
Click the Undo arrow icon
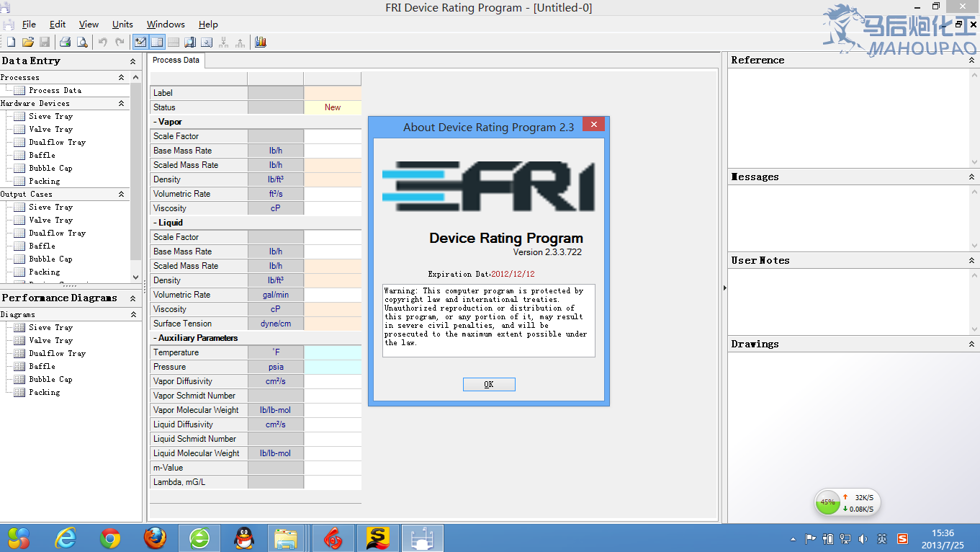pyautogui.click(x=103, y=43)
